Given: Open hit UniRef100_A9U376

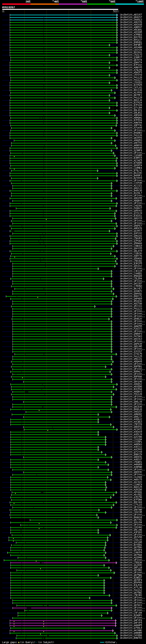Looking at the screenshot, I should click(131, 22).
